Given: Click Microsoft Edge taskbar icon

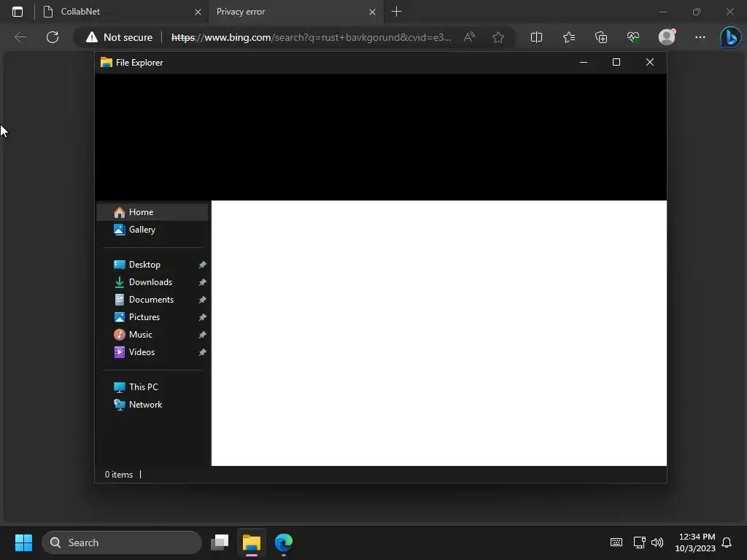Looking at the screenshot, I should pos(284,542).
